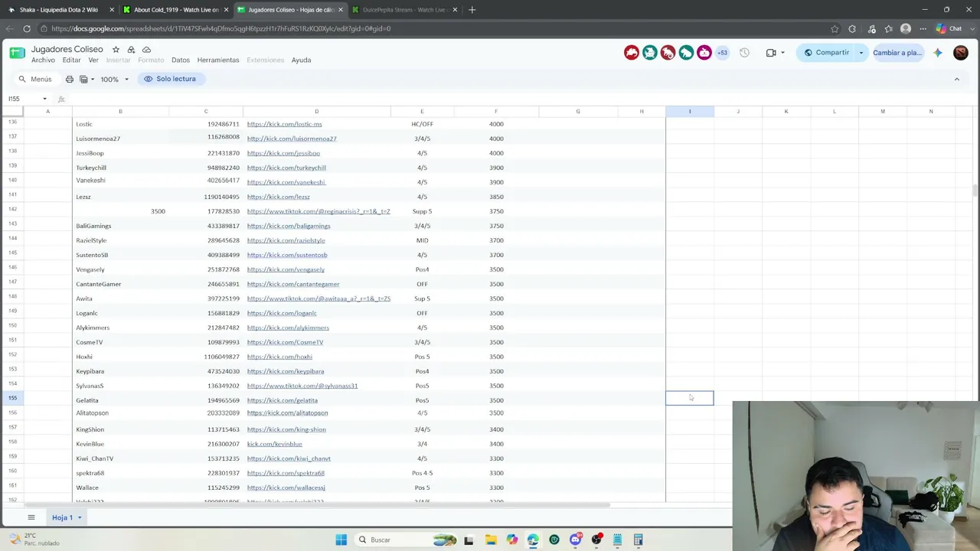Image resolution: width=980 pixels, height=551 pixels.
Task: Open the all sheets list icon
Action: (31, 517)
